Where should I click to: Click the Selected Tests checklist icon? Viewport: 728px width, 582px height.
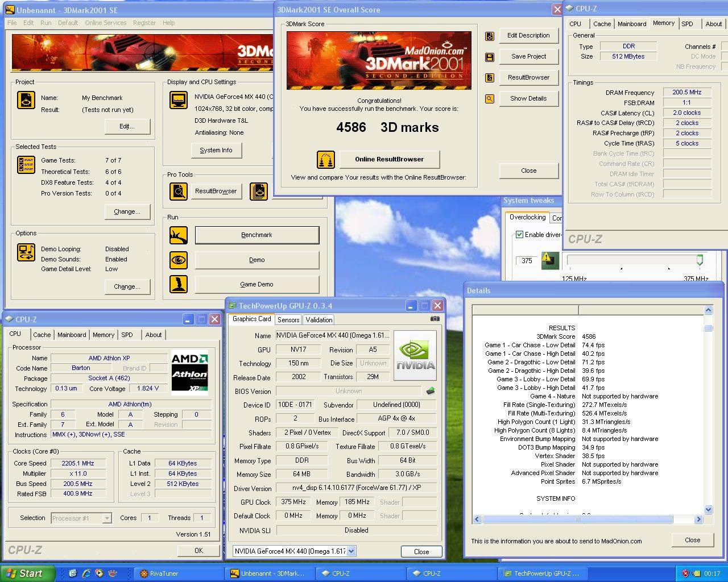(26, 165)
